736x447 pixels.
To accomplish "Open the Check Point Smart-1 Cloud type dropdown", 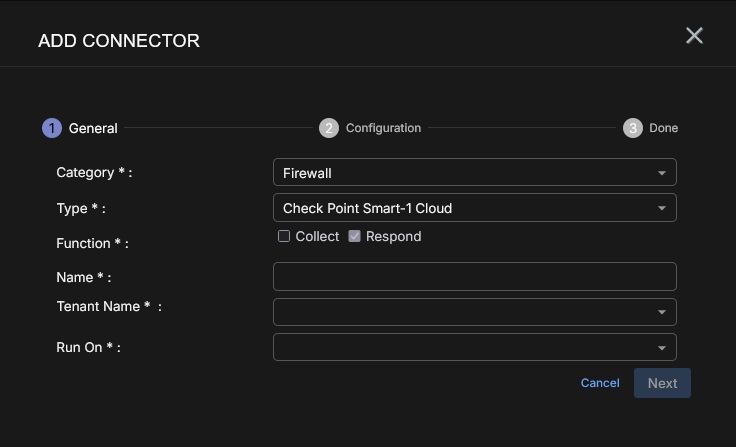I will [475, 208].
